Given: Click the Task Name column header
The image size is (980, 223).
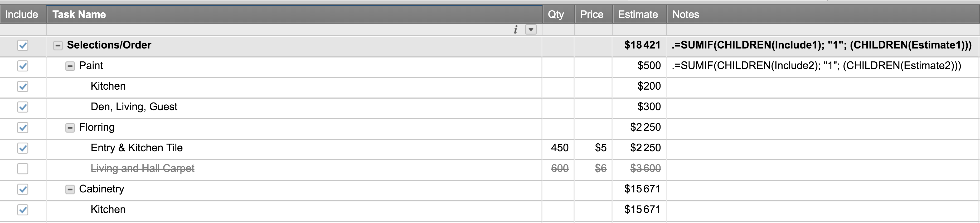Looking at the screenshot, I should point(294,14).
